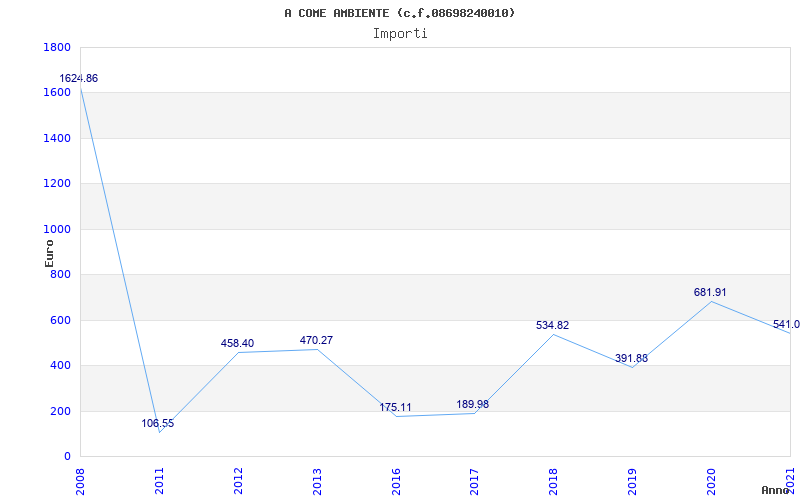The height and width of the screenshot is (500, 800).
Task: Select the 391.88 data point label
Action: (632, 358)
